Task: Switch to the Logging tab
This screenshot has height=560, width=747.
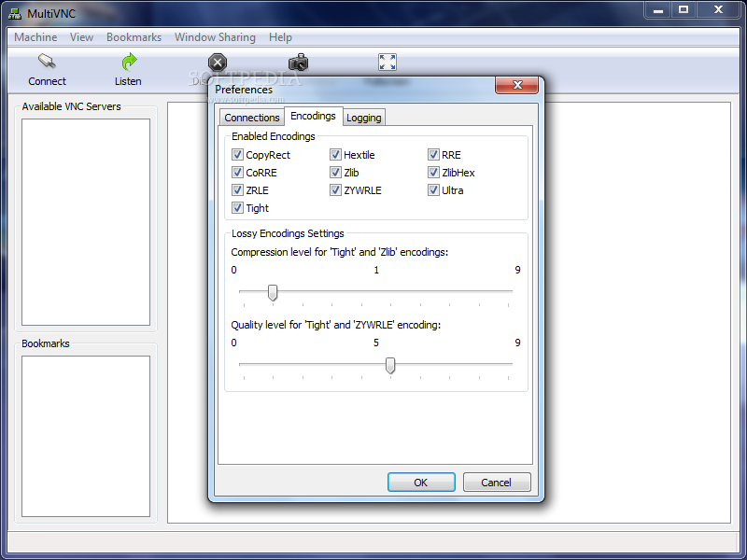Action: (x=363, y=118)
